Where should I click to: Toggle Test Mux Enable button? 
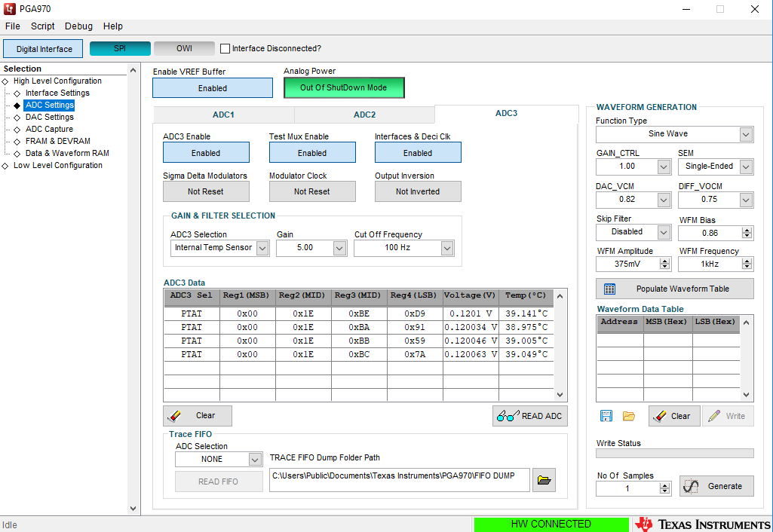[x=312, y=153]
